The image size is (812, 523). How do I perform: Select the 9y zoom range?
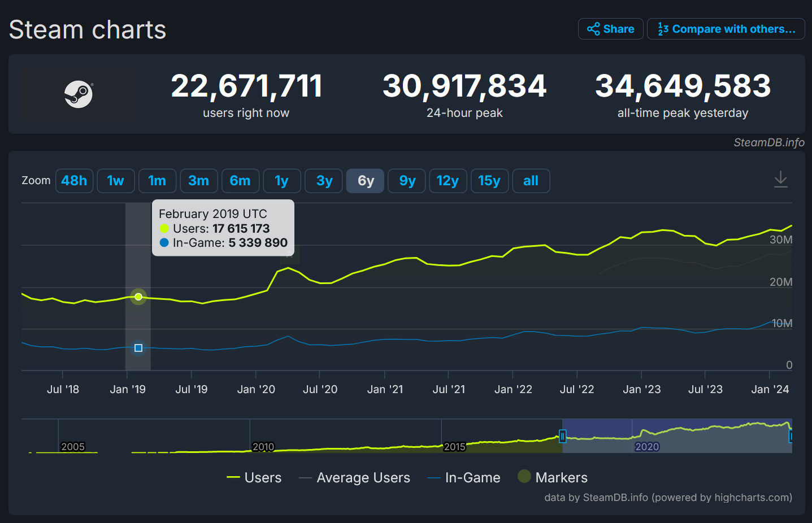406,180
